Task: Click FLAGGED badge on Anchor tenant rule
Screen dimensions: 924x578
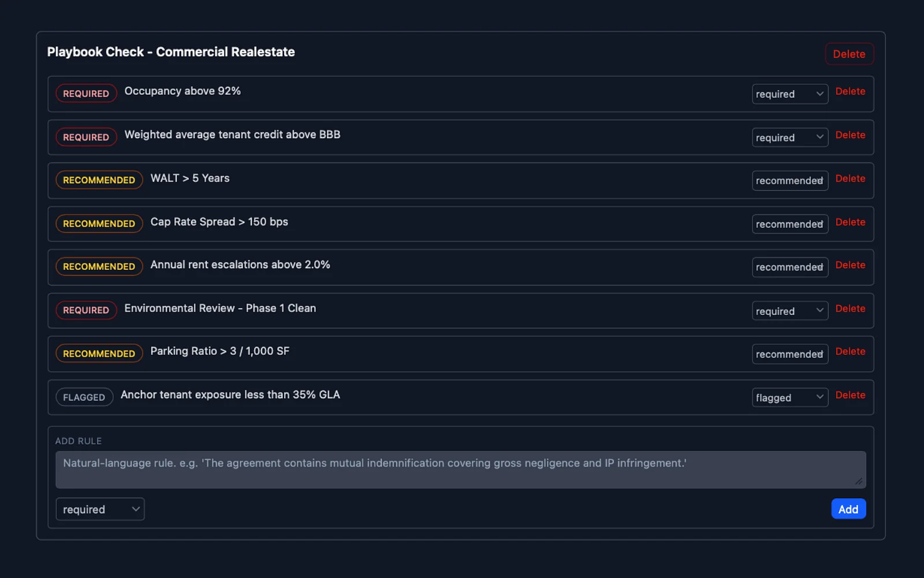Action: (x=84, y=397)
